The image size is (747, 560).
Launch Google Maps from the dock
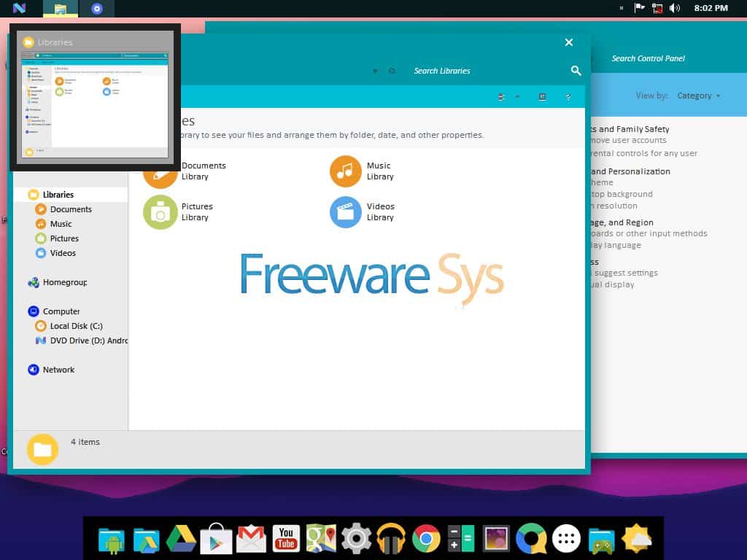(321, 539)
